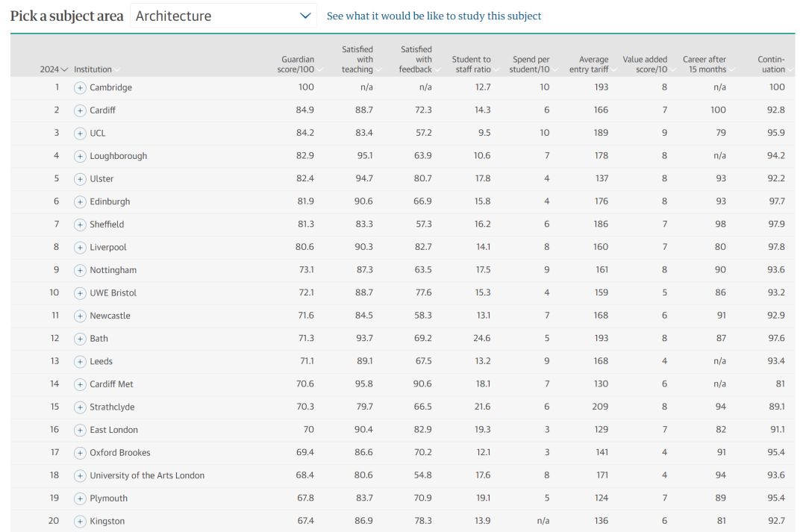
Task: Expand the Edinburgh row plus icon
Action: (x=80, y=202)
